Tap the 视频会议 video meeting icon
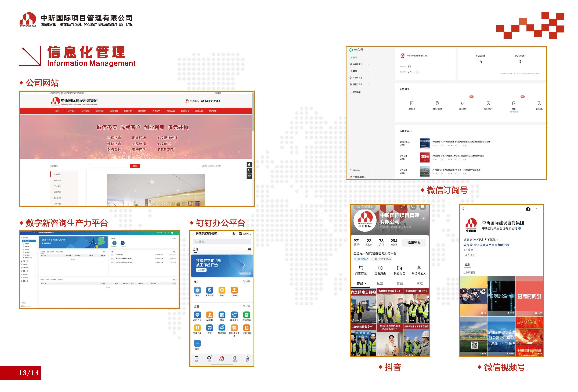The image size is (578, 392). [234, 315]
